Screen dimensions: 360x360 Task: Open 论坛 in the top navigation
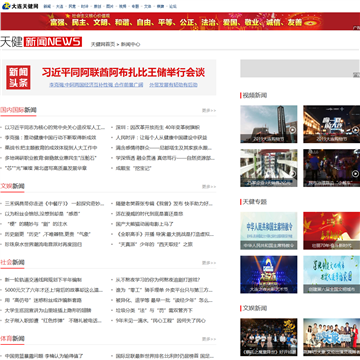point(173,6)
